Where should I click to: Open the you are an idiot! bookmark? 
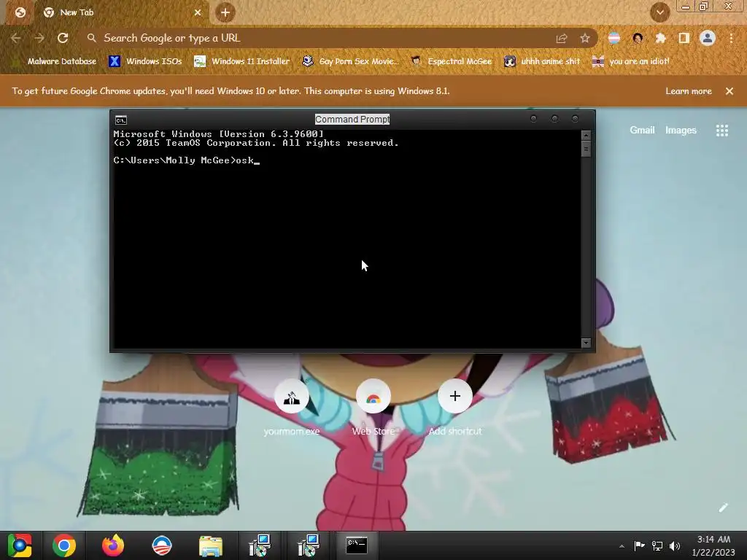coord(631,61)
